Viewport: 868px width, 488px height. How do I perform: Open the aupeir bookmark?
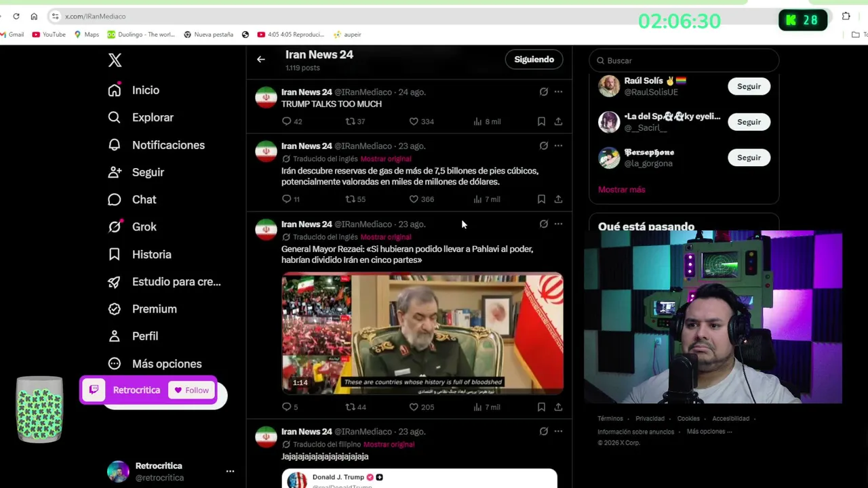coord(347,35)
